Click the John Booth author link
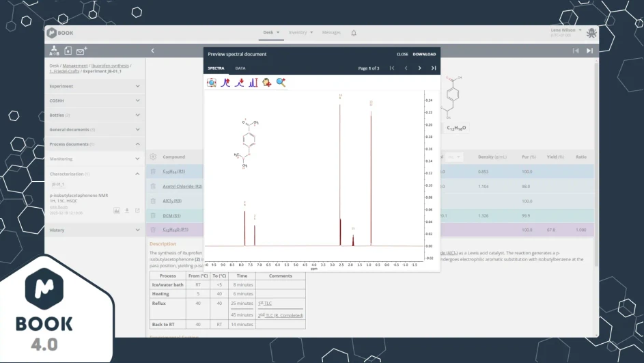Viewport: 644px width, 363px height. [58, 207]
